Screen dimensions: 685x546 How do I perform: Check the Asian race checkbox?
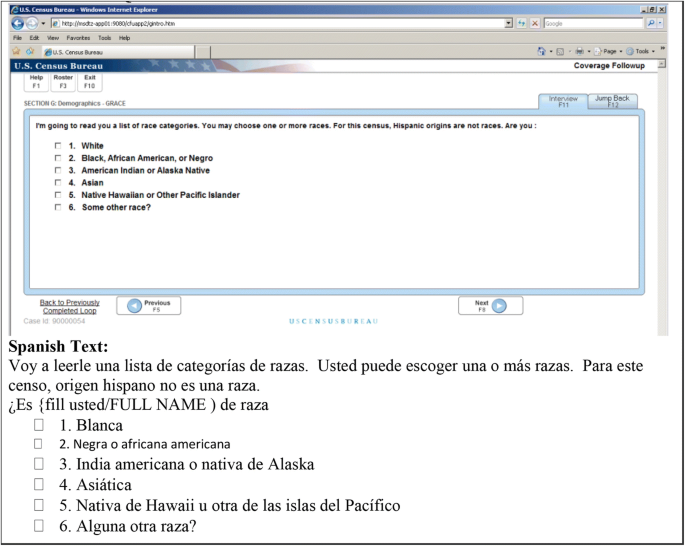point(58,183)
